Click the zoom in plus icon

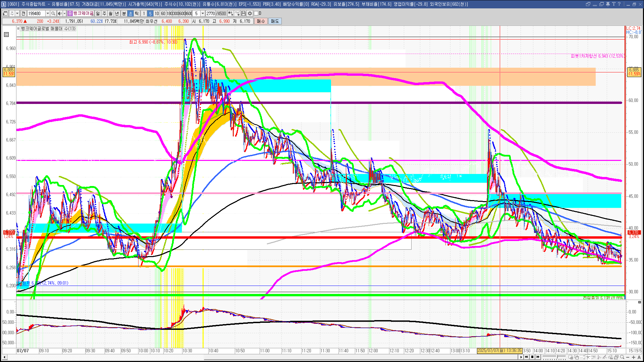click(x=634, y=357)
